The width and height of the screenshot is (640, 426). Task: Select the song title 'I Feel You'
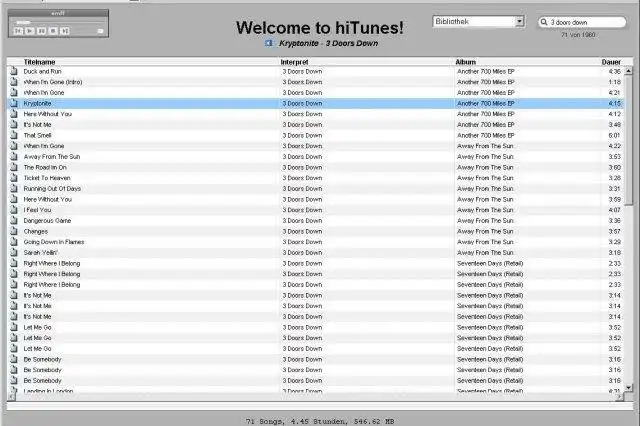[37, 210]
